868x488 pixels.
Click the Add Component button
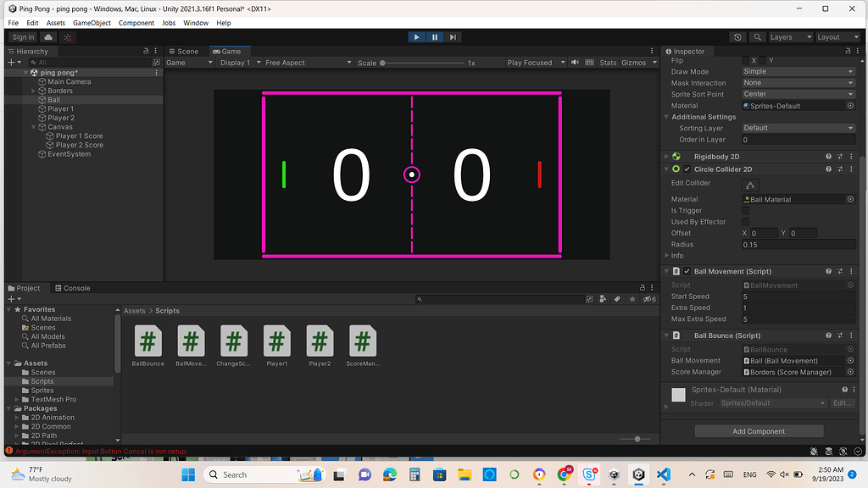click(759, 431)
